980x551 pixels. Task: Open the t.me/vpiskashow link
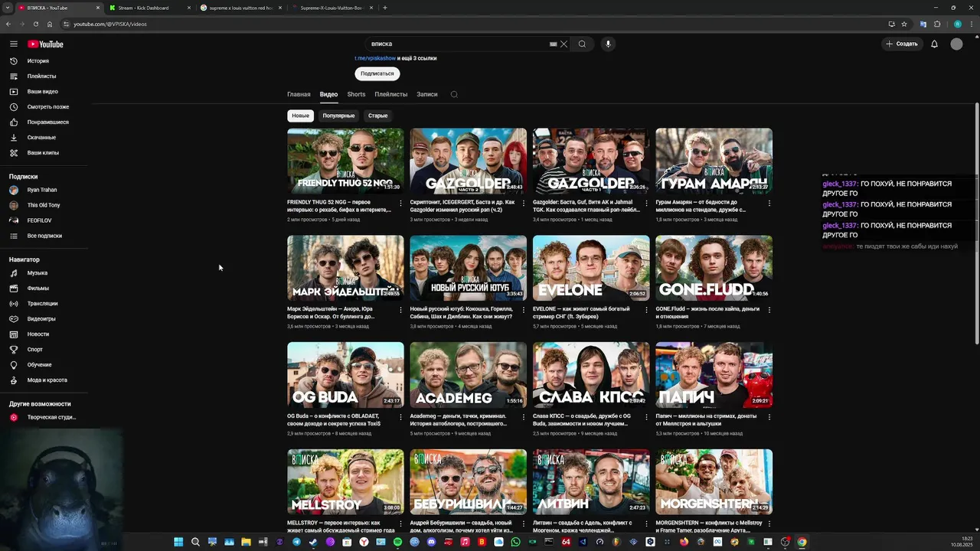(x=375, y=58)
